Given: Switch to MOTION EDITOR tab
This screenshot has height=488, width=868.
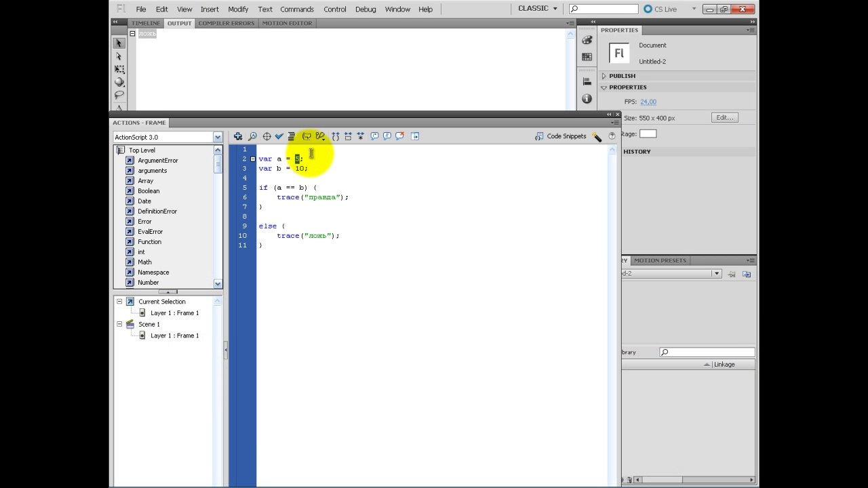Looking at the screenshot, I should pyautogui.click(x=287, y=23).
